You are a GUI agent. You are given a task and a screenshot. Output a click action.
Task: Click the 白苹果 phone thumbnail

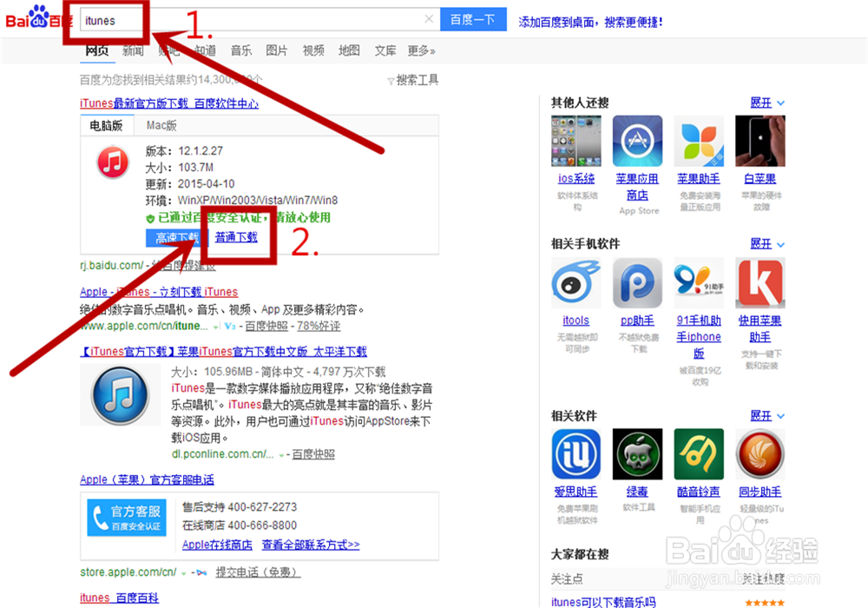(x=760, y=141)
